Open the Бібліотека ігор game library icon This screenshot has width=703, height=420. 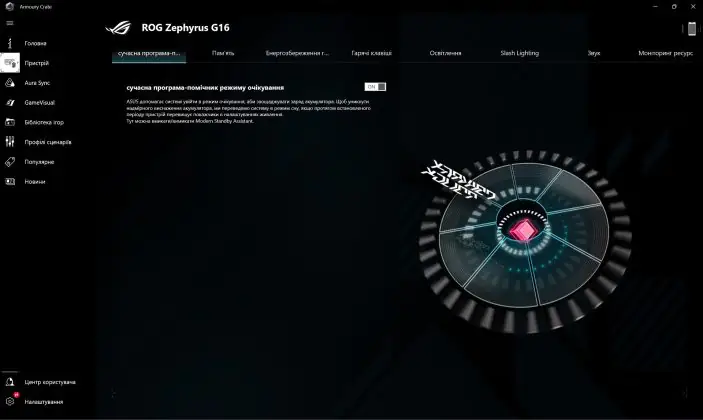coord(10,122)
